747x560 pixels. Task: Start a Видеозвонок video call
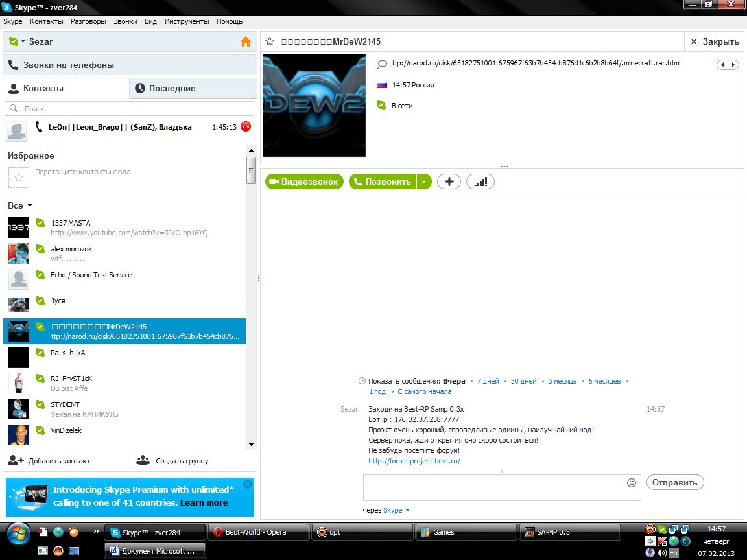[304, 181]
